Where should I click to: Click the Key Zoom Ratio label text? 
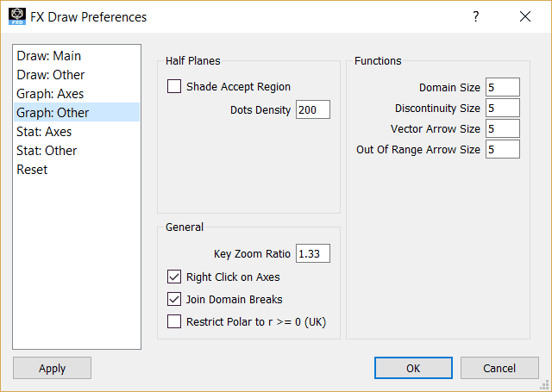tap(252, 254)
